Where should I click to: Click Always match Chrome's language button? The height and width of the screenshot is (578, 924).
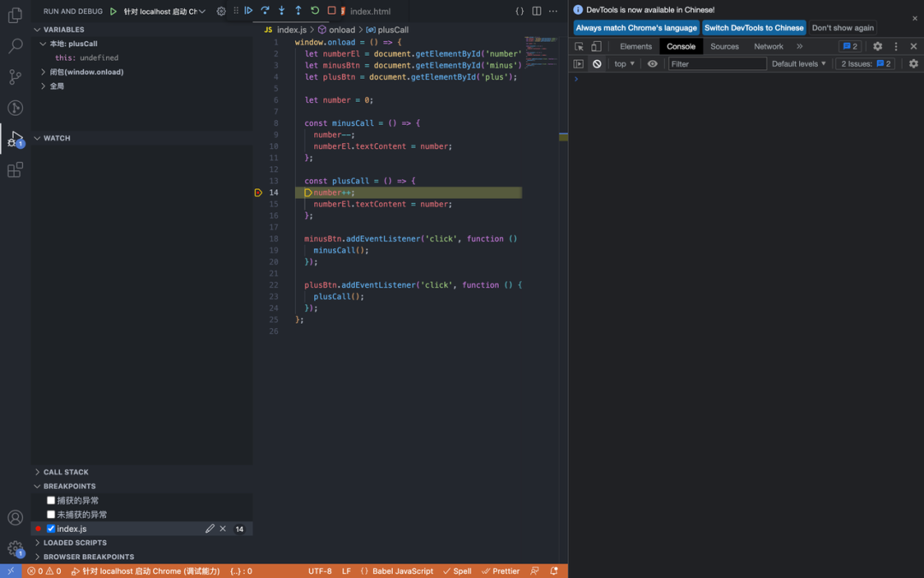636,27
